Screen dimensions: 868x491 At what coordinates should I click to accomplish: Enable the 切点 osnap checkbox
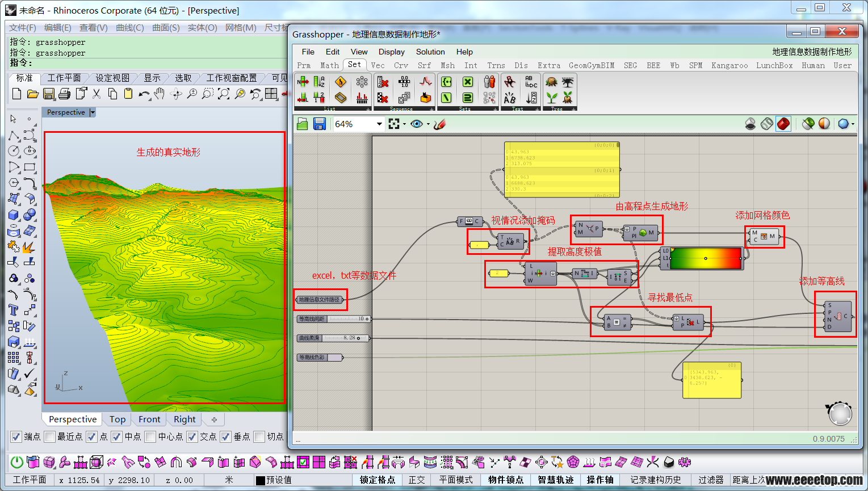[x=259, y=437]
